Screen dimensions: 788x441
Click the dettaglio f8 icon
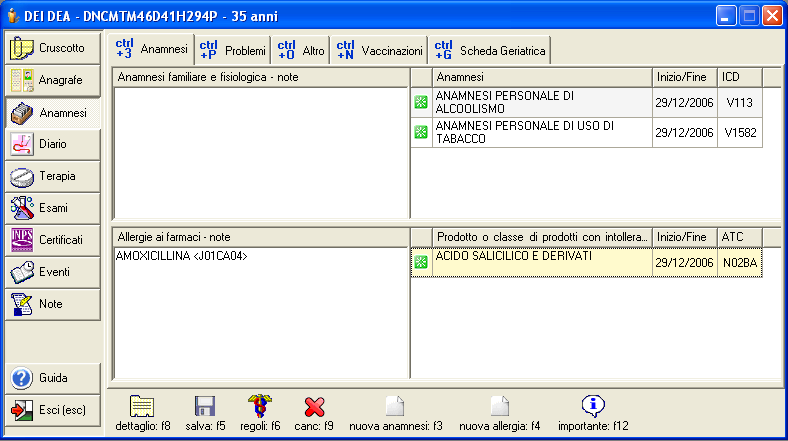point(142,405)
